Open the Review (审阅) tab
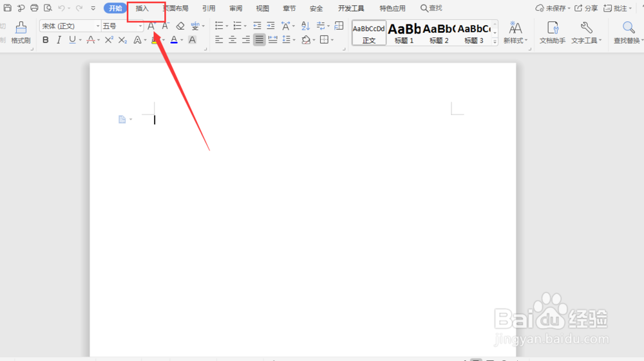 (236, 8)
